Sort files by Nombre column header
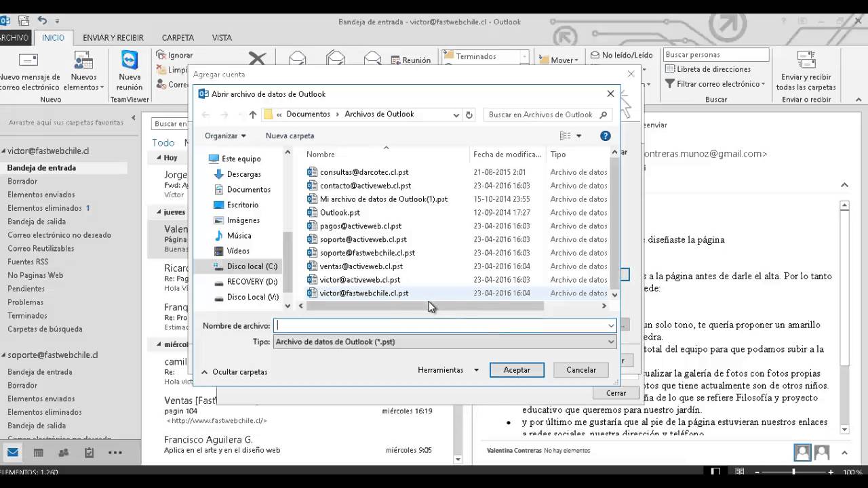868x488 pixels. coord(320,155)
